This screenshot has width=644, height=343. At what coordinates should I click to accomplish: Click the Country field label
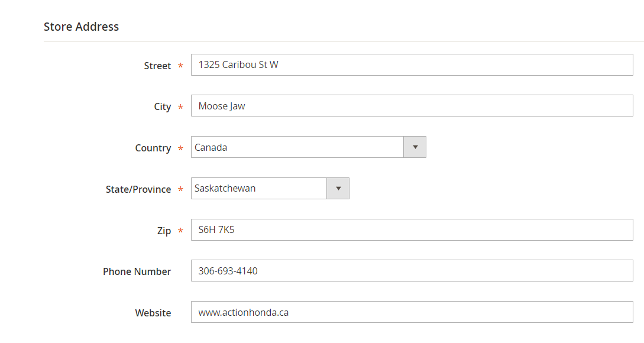point(153,148)
